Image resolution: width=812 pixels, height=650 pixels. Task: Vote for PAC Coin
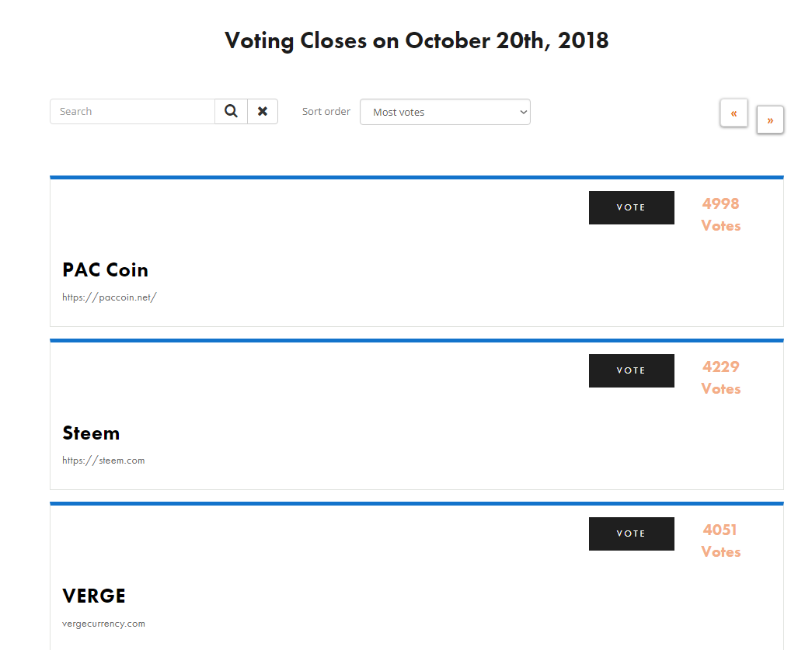coord(631,207)
